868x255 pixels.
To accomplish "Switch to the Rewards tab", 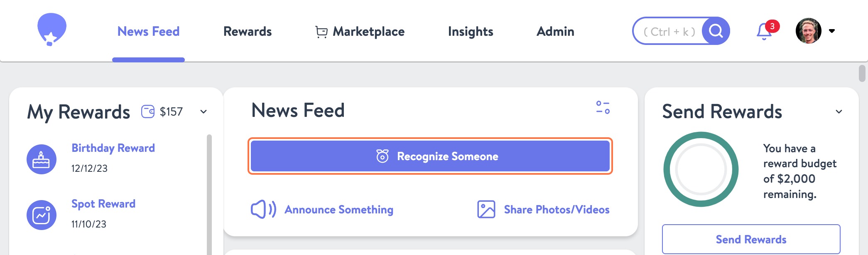I will click(248, 31).
